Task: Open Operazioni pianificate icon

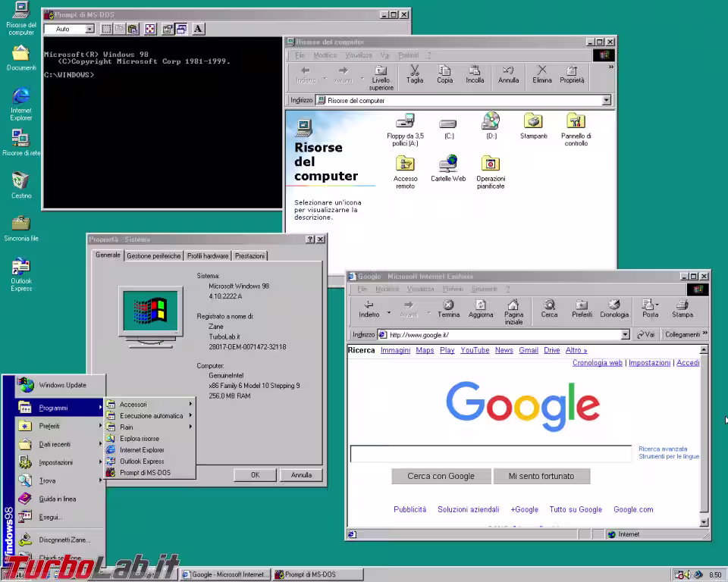Action: tap(491, 172)
